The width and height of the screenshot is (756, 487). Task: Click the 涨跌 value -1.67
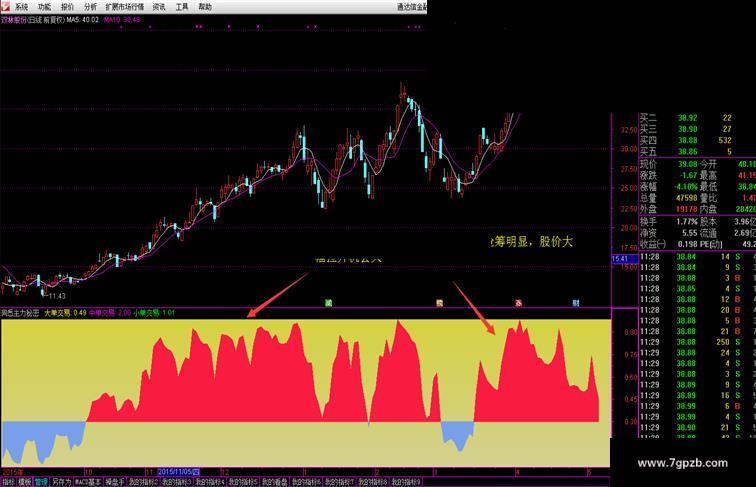[x=688, y=176]
